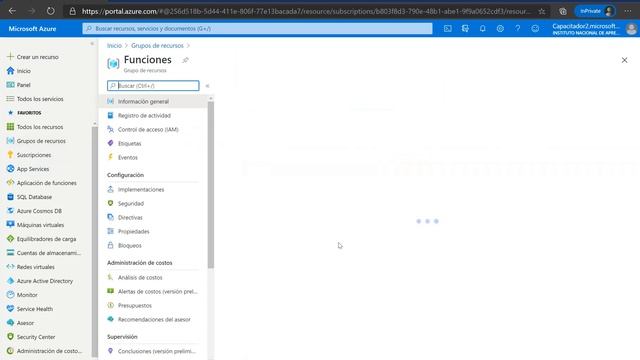This screenshot has height=360, width=640.
Task: Focus the resource menu Buscar (Ctrl+/) field
Action: [153, 86]
